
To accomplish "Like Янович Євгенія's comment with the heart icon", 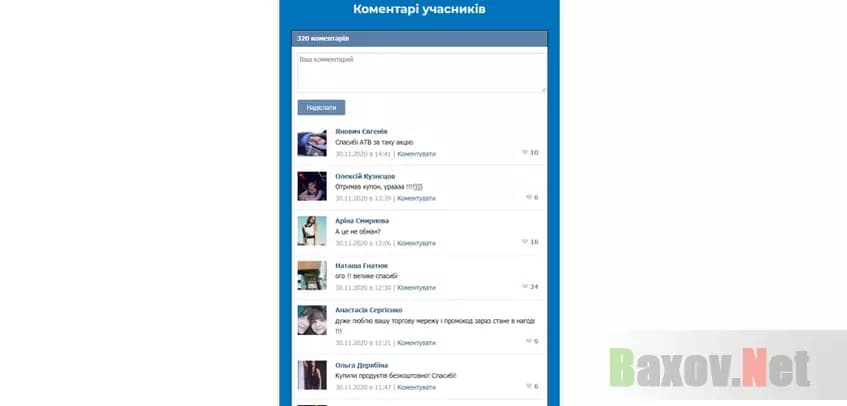I will [524, 153].
